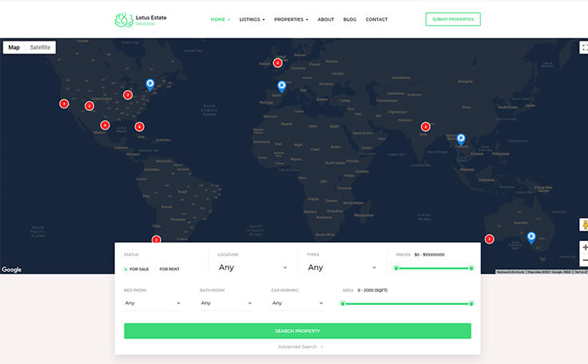Image resolution: width=588 pixels, height=364 pixels.
Task: Open the Location dropdown
Action: (x=252, y=268)
